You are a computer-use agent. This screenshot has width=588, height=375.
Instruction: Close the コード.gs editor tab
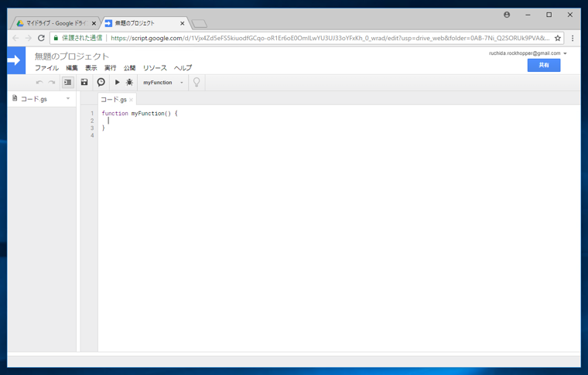[131, 100]
